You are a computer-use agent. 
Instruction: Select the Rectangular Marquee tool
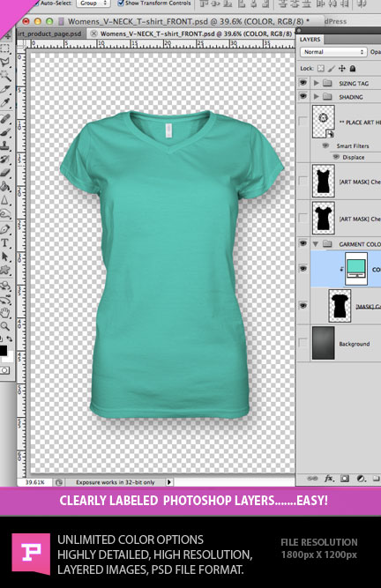click(x=5, y=48)
